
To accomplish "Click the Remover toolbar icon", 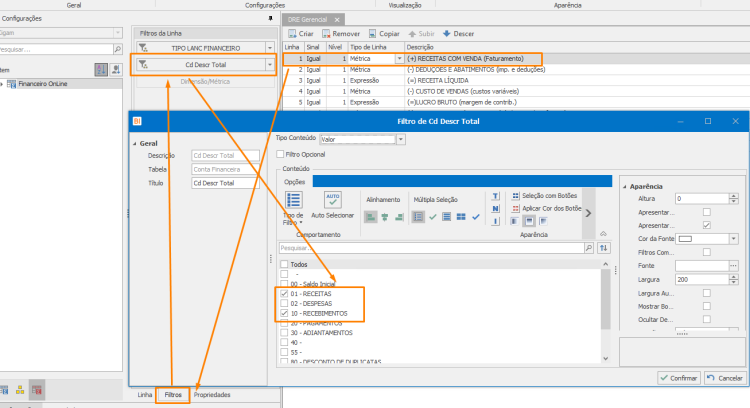I will click(326, 33).
